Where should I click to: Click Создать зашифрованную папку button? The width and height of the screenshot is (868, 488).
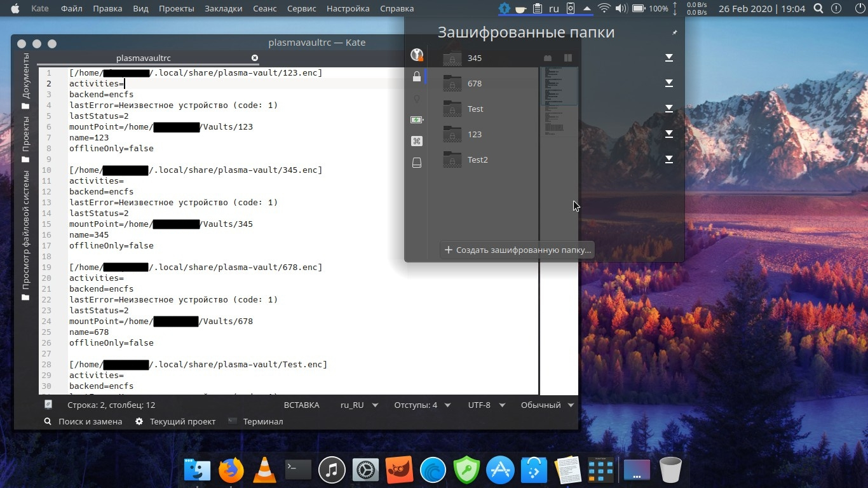coord(517,250)
